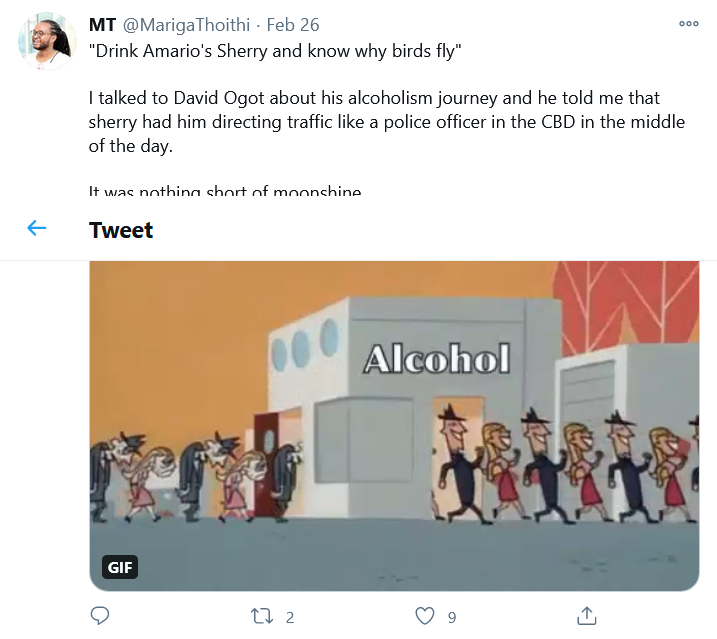Click the "Drink Amario's Sherry" quote line
Image resolution: width=717 pixels, height=639 pixels.
275,51
